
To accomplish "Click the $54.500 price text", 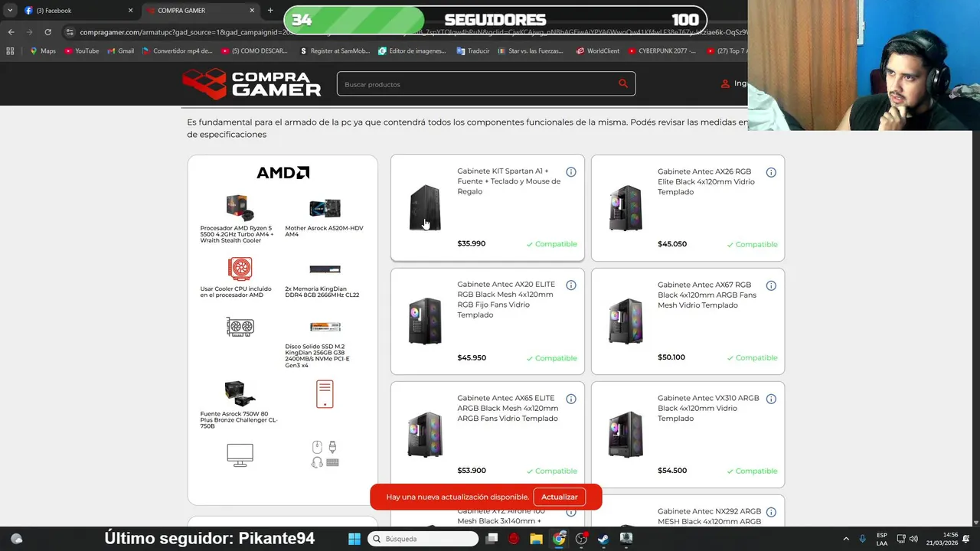I will 672,471.
